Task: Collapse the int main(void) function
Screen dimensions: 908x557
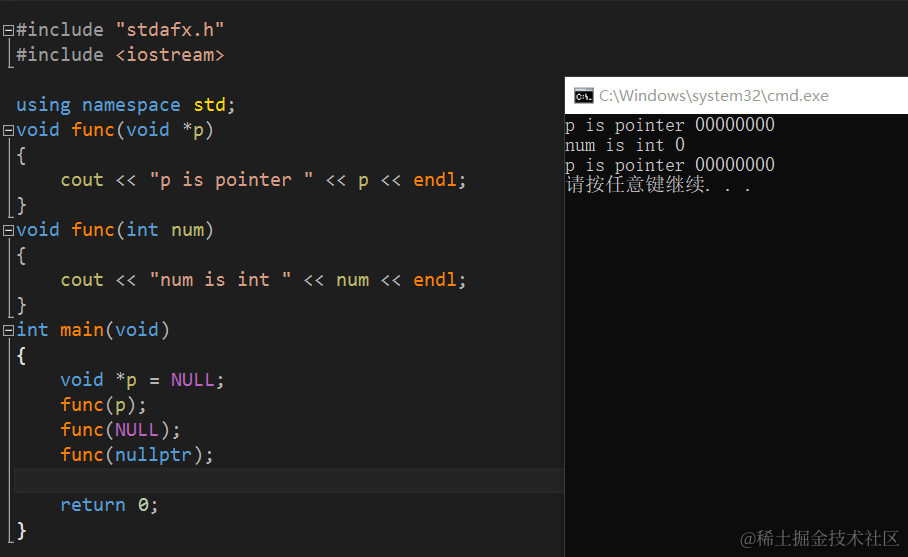Action: point(8,331)
